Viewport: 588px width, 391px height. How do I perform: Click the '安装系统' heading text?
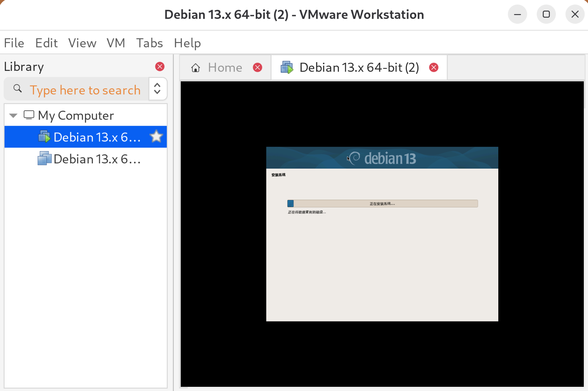pyautogui.click(x=278, y=175)
